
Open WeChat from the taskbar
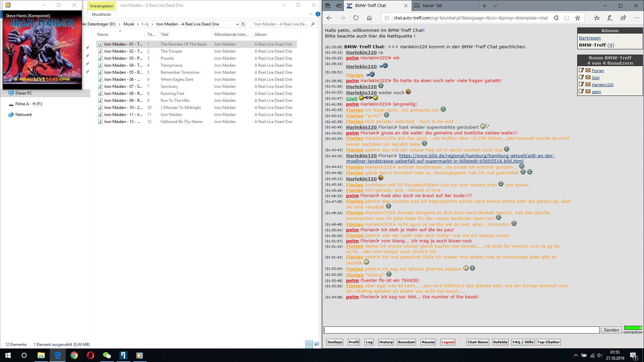pyautogui.click(x=107, y=355)
